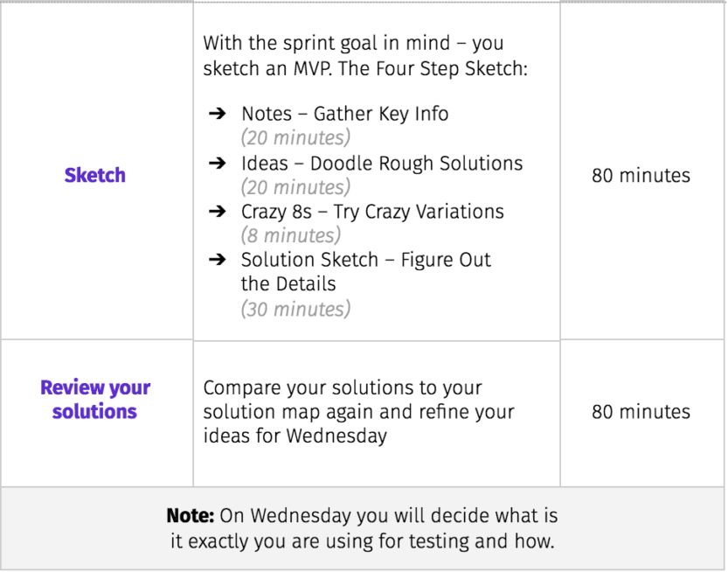Click the gray (30 minutes) label

coord(295,309)
